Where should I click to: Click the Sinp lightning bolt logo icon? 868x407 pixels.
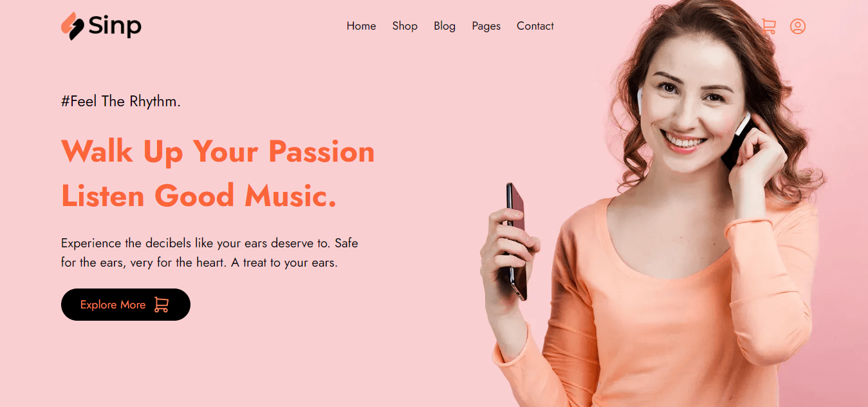coord(72,26)
